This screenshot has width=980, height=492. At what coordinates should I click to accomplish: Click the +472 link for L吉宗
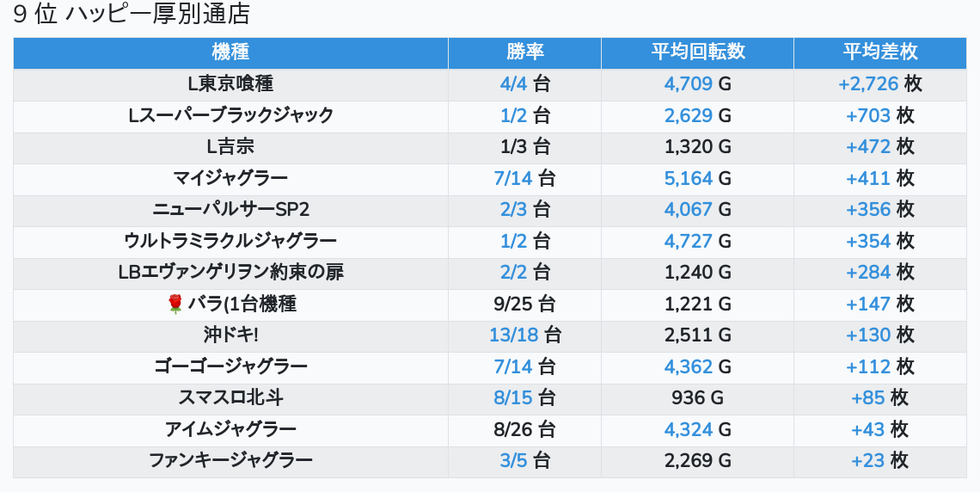click(x=868, y=147)
